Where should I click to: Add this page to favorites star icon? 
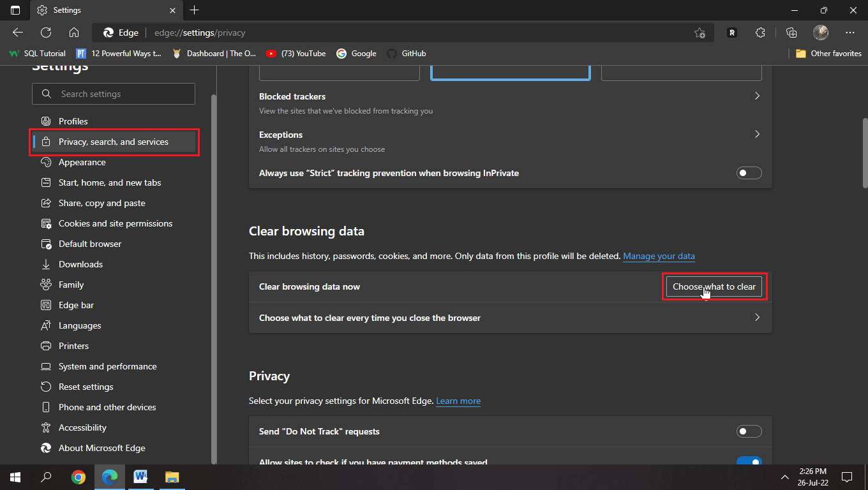[x=700, y=33]
